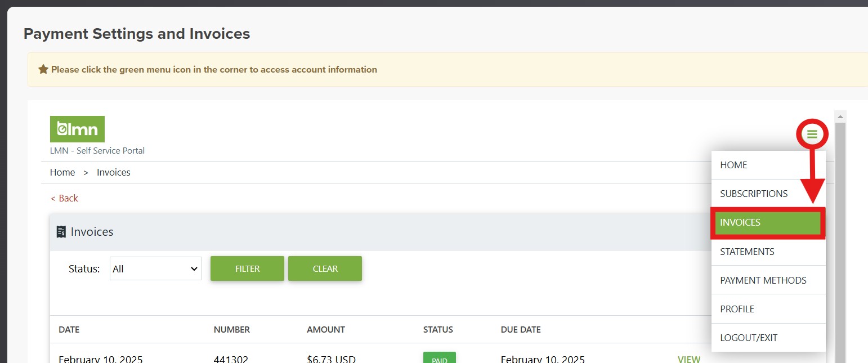
Task: Open STATEMENTS from the menu
Action: [x=768, y=252]
